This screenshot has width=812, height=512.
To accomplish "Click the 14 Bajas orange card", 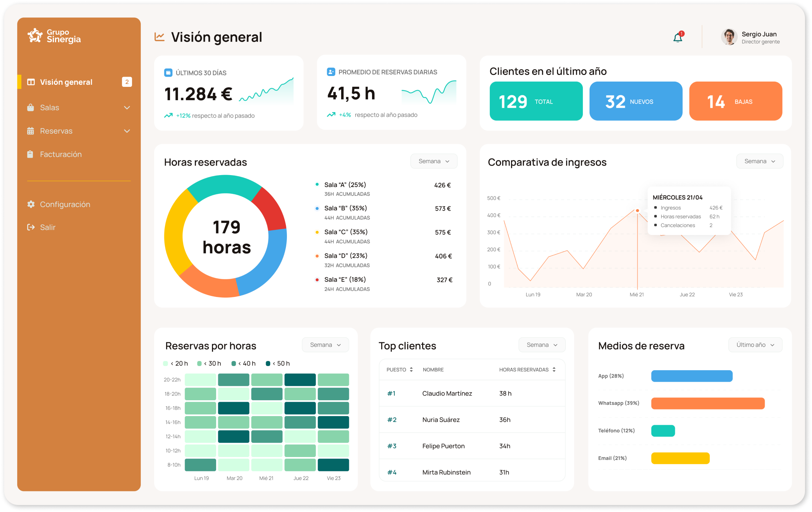I will (x=735, y=101).
